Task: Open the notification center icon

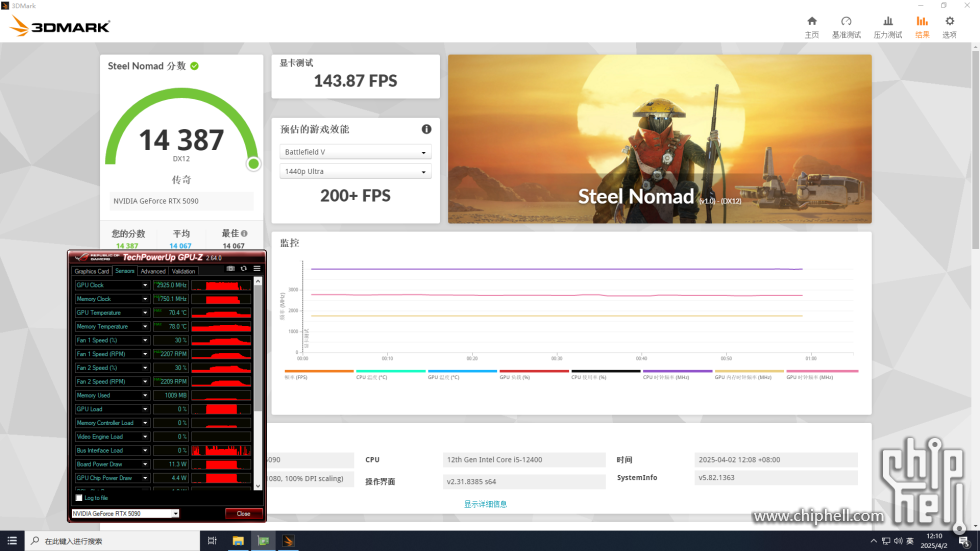Action: coord(964,541)
